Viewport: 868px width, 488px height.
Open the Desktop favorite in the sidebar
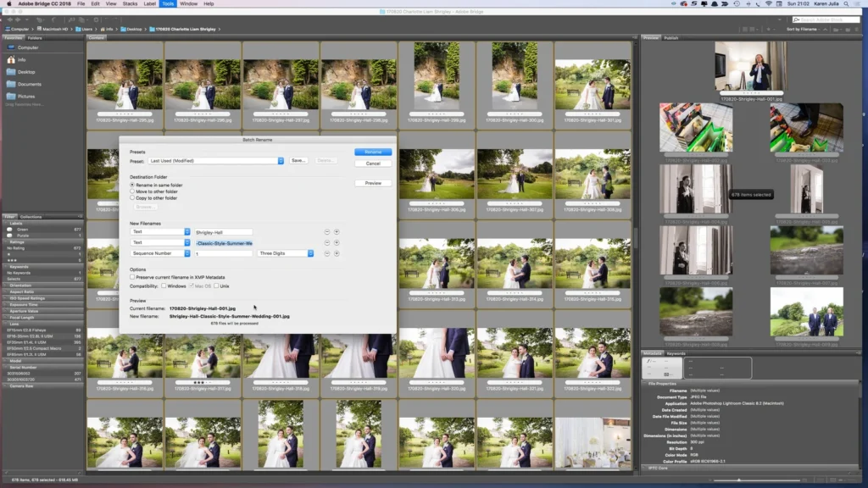point(25,72)
